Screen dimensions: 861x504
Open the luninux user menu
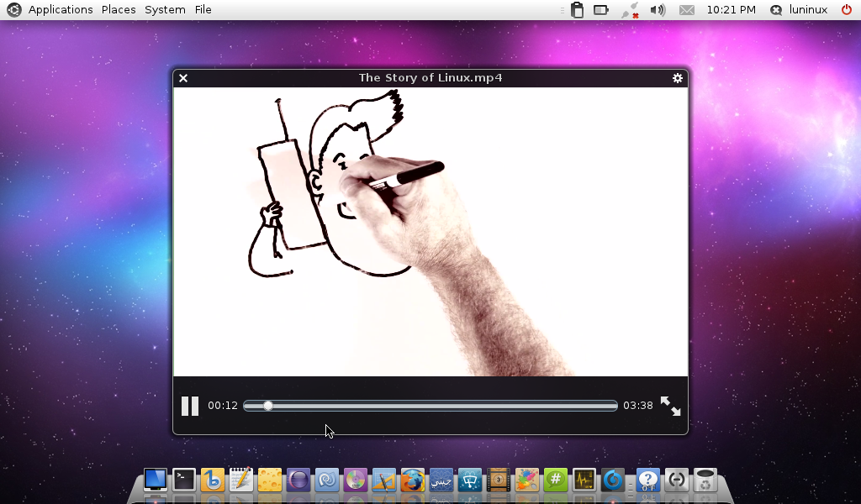pyautogui.click(x=807, y=10)
